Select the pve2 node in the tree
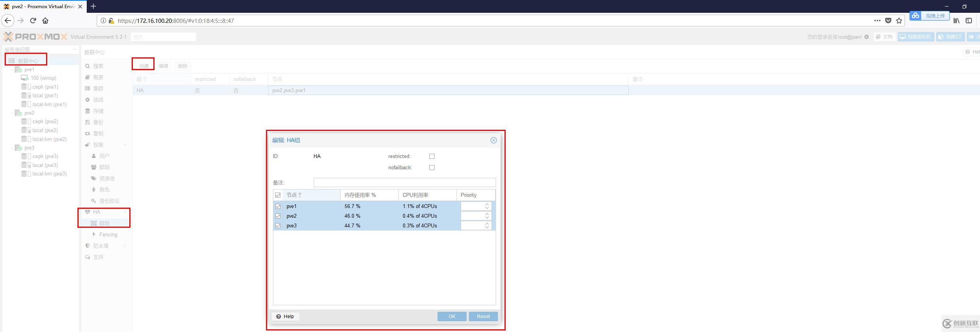This screenshot has height=332, width=980. tap(29, 113)
